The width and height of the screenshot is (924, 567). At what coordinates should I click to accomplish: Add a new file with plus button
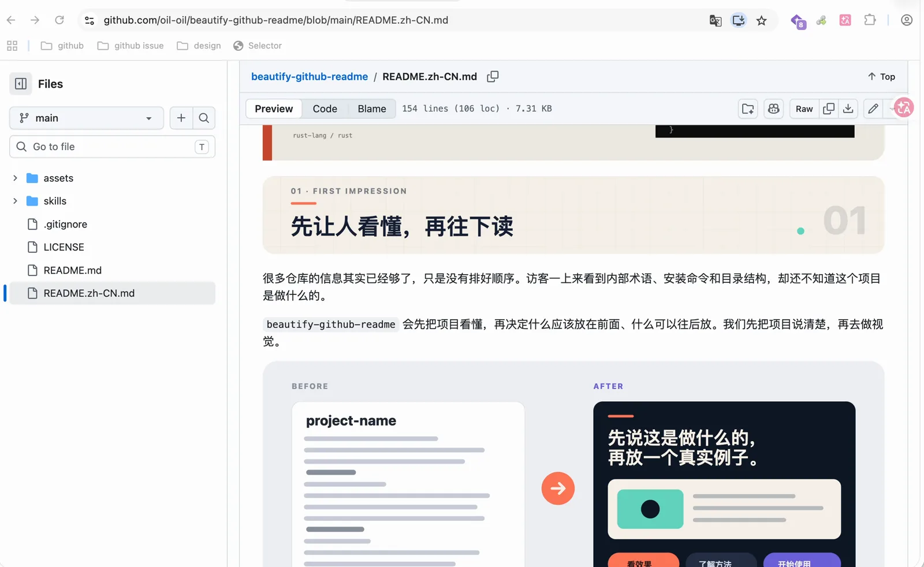[181, 118]
